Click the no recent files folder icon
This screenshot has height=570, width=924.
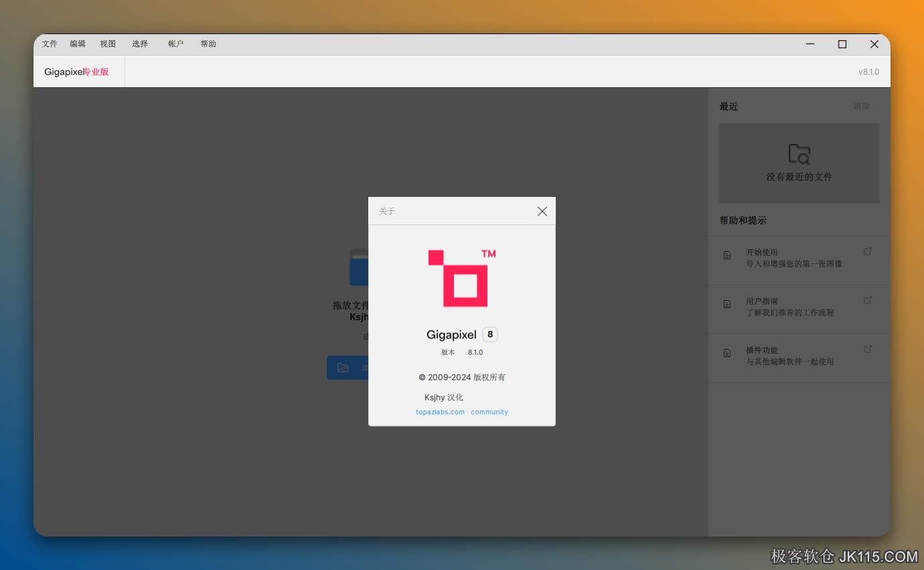coord(799,154)
